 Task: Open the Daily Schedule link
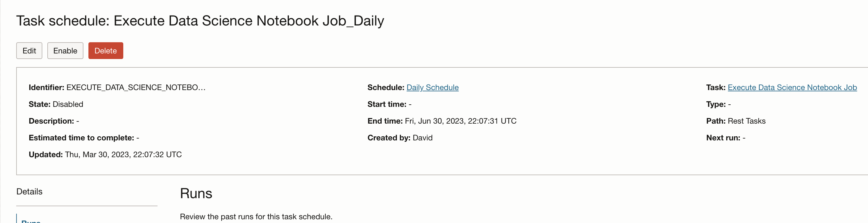pos(432,87)
